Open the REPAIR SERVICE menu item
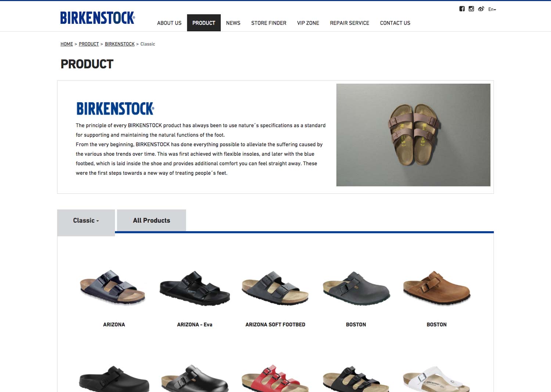The image size is (551, 392). 349,23
